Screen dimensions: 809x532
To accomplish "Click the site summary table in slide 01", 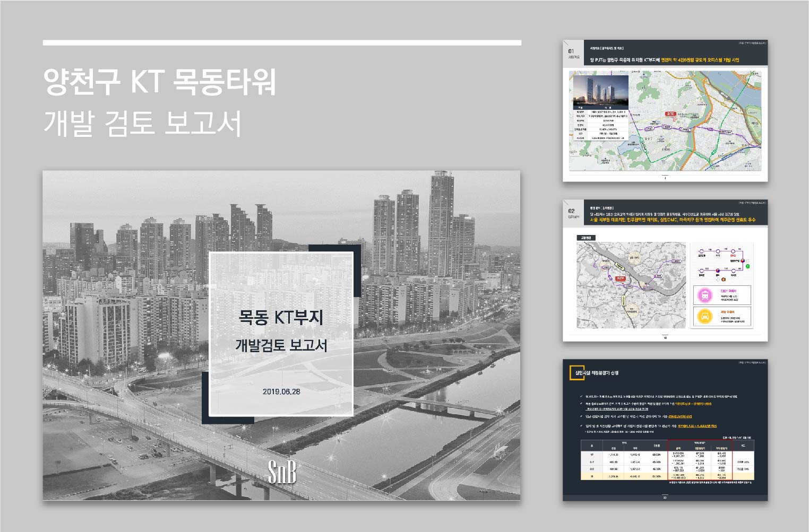I will (x=600, y=123).
